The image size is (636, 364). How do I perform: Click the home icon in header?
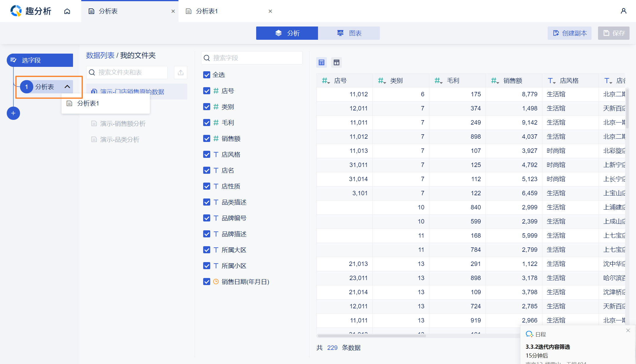(67, 11)
